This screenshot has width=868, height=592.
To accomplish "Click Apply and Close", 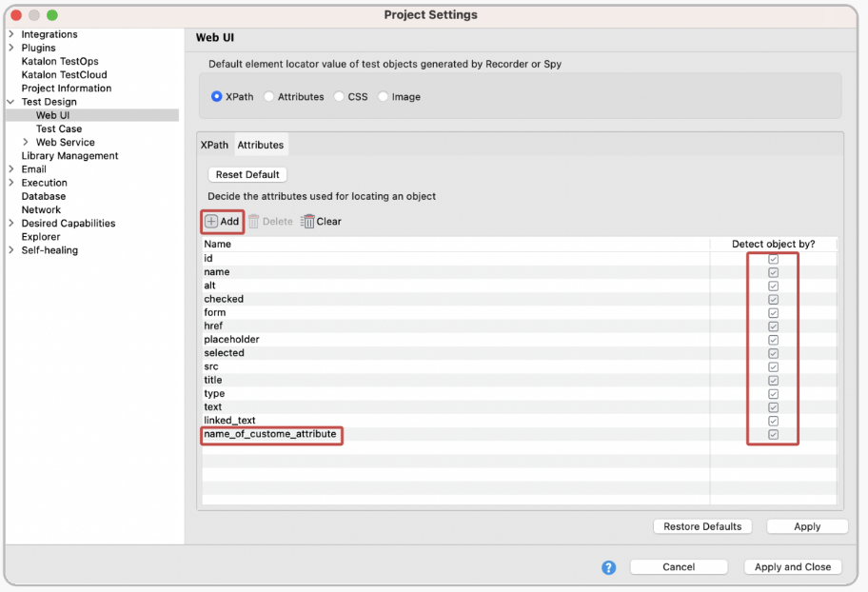I will pos(792,566).
